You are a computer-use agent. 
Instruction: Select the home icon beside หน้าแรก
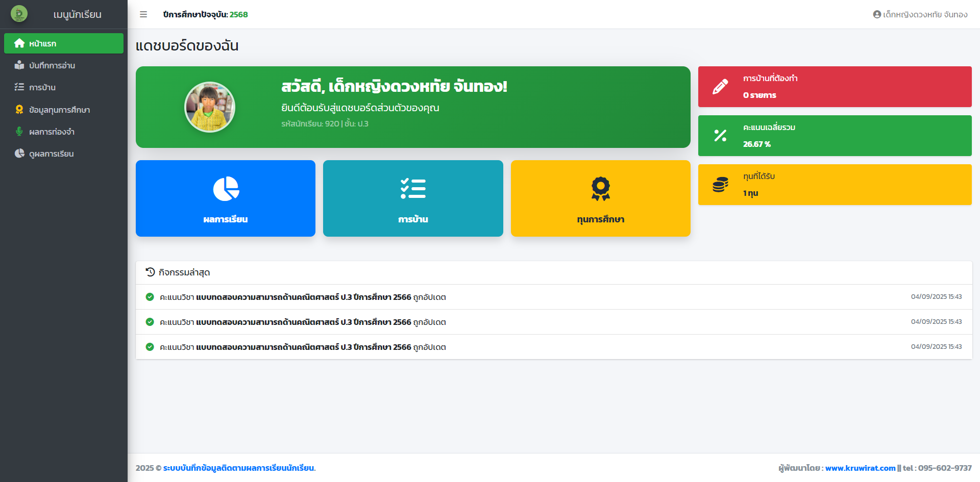[x=19, y=43]
